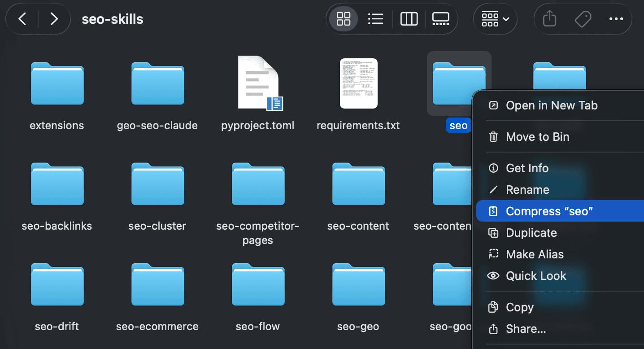Viewport: 644px width, 349px height.
Task: Click the seo-backlinks name label
Action: [57, 226]
